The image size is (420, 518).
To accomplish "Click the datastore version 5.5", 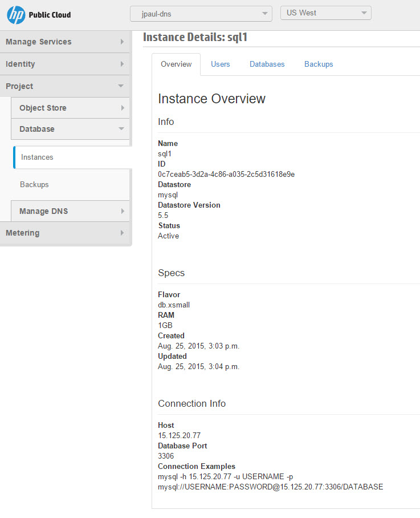I will tap(163, 216).
